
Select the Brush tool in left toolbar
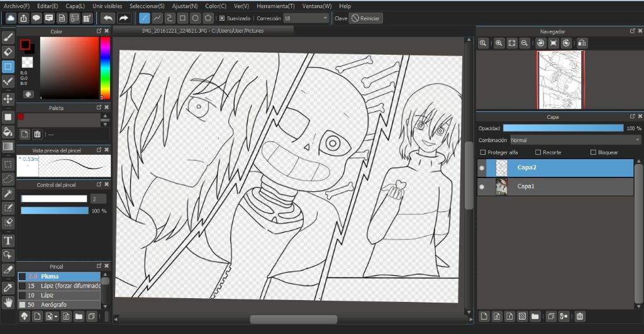[x=8, y=37]
